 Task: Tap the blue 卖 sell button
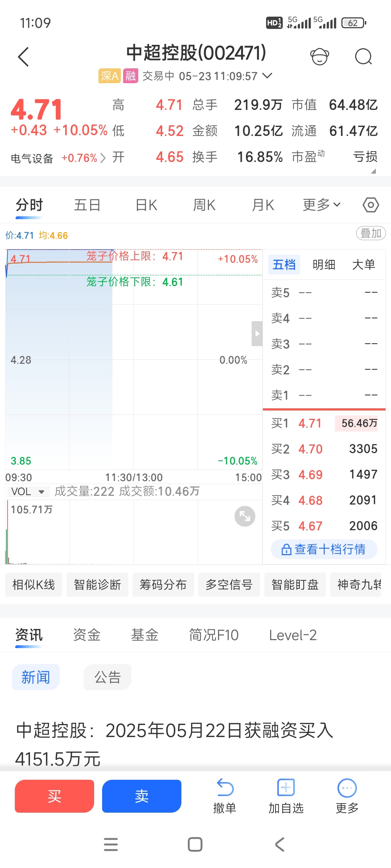click(142, 796)
